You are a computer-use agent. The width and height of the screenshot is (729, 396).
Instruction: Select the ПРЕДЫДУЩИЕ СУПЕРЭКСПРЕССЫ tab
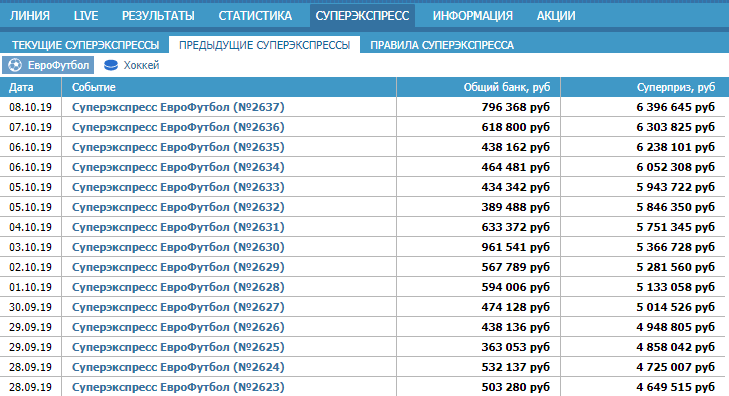tap(265, 45)
